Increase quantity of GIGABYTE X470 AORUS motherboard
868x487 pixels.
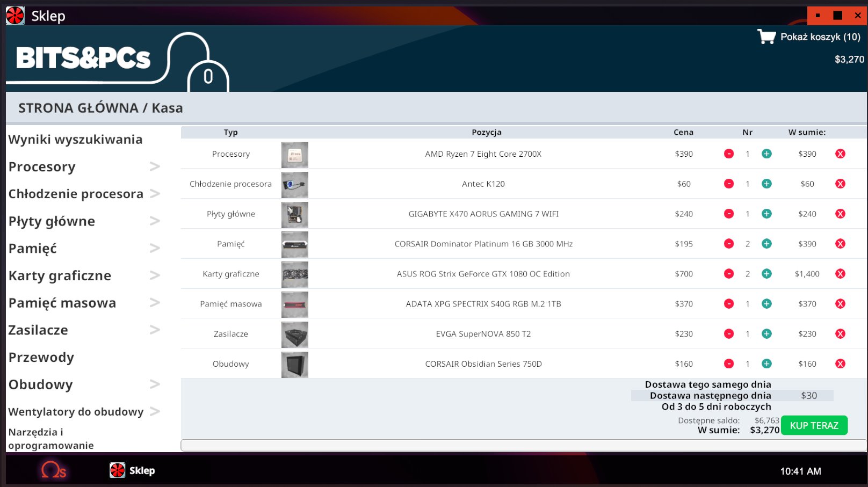coord(766,214)
